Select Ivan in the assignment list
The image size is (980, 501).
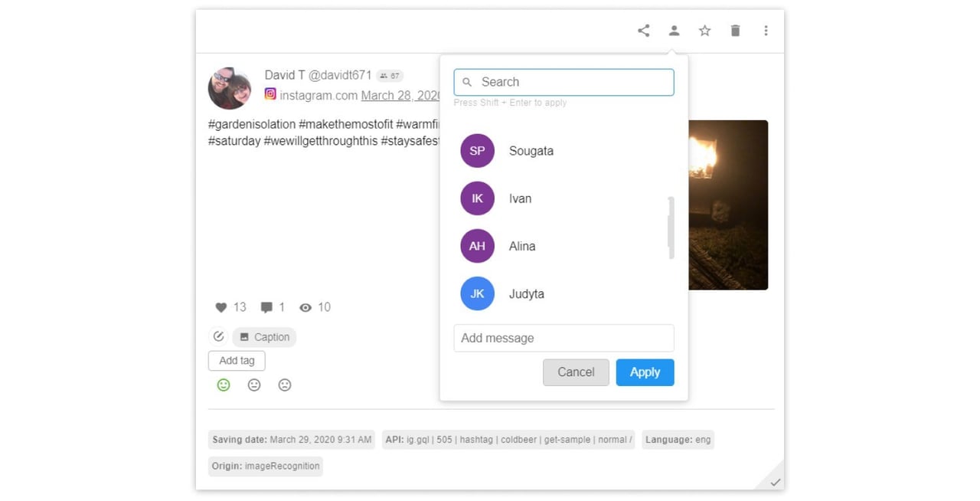[520, 198]
